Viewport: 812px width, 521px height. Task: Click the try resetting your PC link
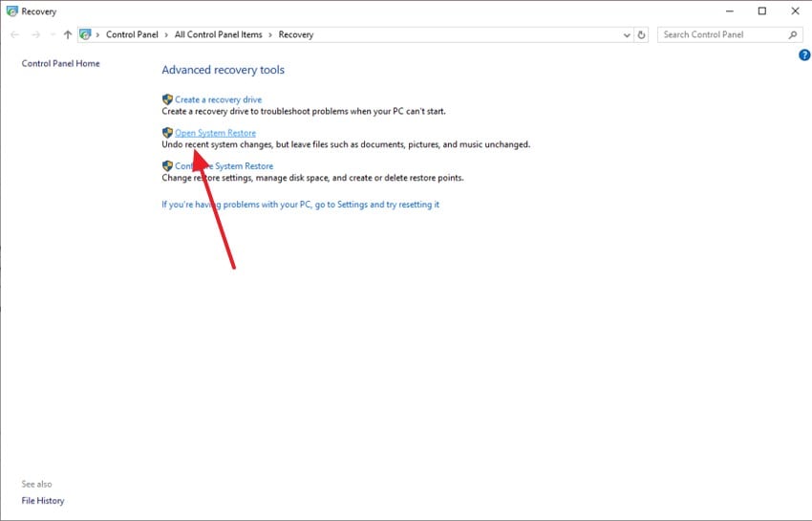click(300, 205)
